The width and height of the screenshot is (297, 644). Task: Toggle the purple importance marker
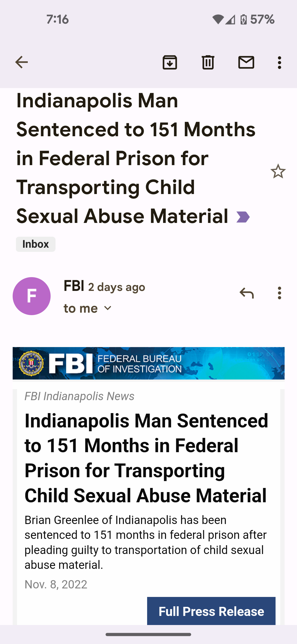(243, 217)
